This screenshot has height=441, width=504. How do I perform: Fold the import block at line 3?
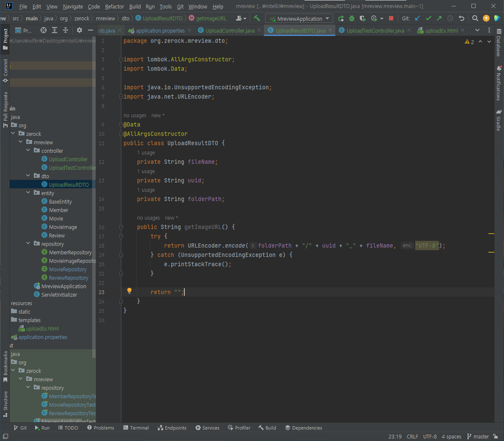(121, 60)
